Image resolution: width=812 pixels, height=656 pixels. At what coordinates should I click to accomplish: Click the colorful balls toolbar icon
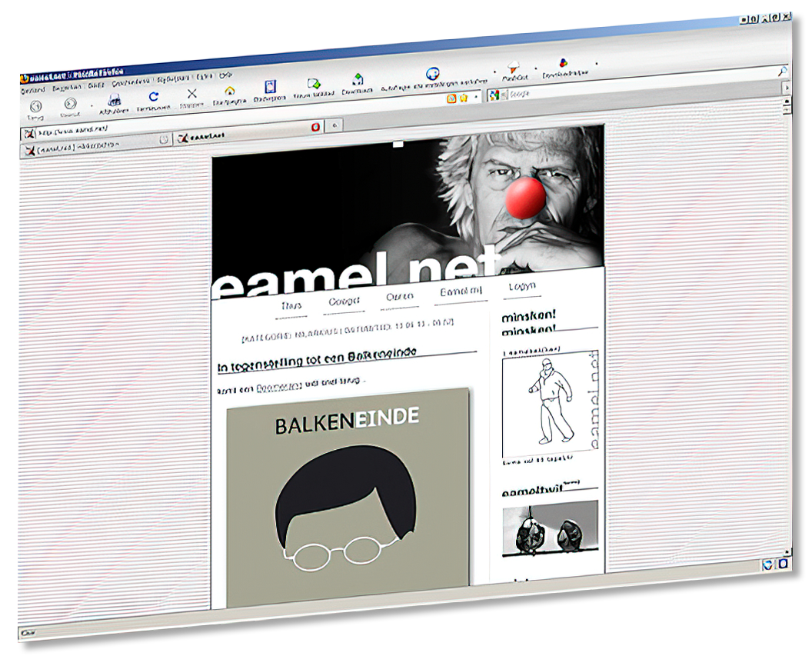pyautogui.click(x=563, y=63)
